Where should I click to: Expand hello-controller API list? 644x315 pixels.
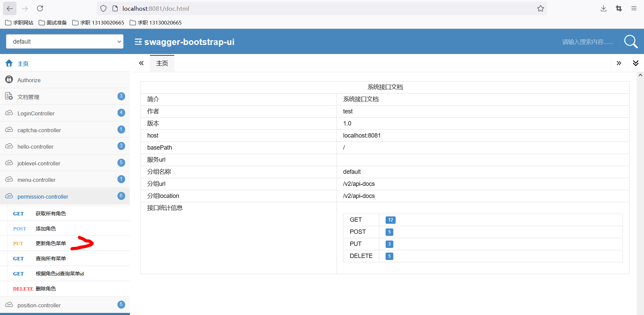pyautogui.click(x=65, y=146)
